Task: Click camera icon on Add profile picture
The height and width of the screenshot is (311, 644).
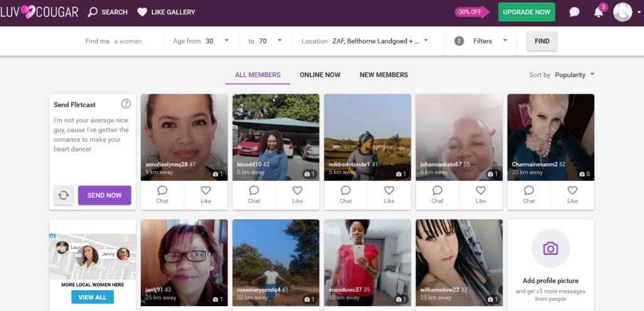Action: point(550,248)
